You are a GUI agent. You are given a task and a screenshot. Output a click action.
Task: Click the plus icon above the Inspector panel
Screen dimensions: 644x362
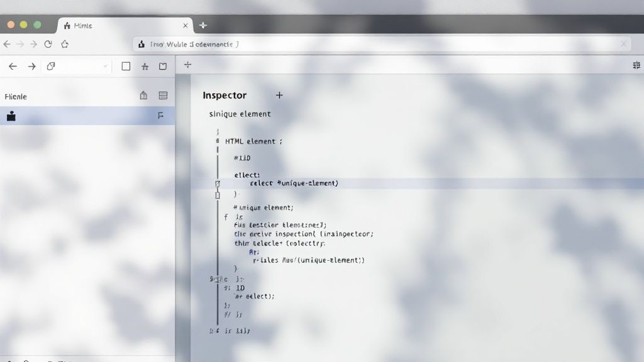(187, 65)
